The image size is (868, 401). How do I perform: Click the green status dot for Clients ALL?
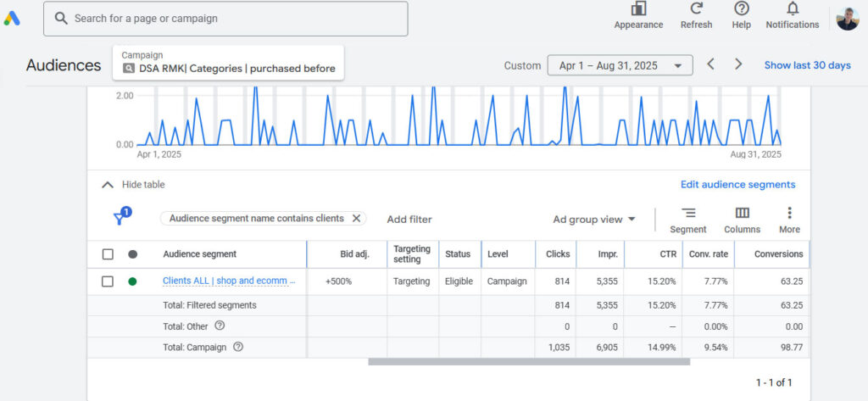pos(132,281)
